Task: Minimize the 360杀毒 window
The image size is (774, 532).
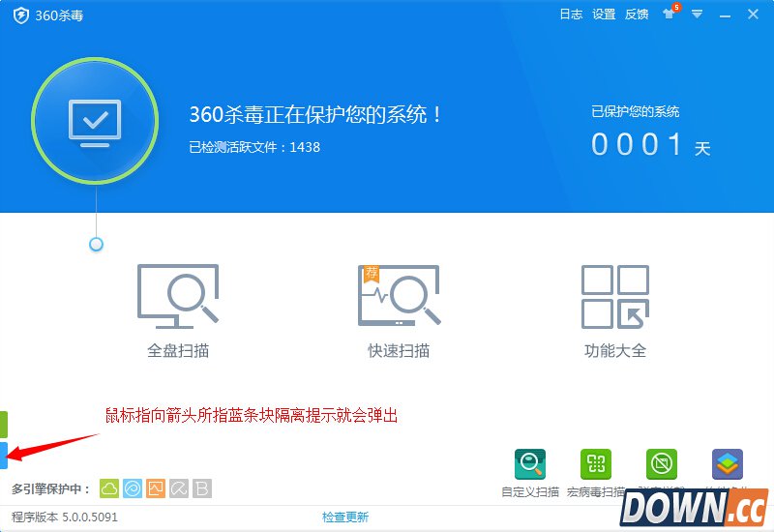Action: pyautogui.click(x=725, y=15)
